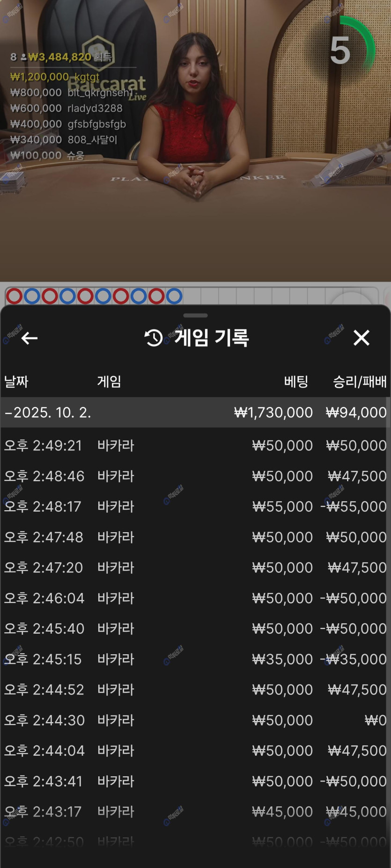Tap the sheet drag handle above 게임 기록
The image size is (391, 868).
pos(195,316)
